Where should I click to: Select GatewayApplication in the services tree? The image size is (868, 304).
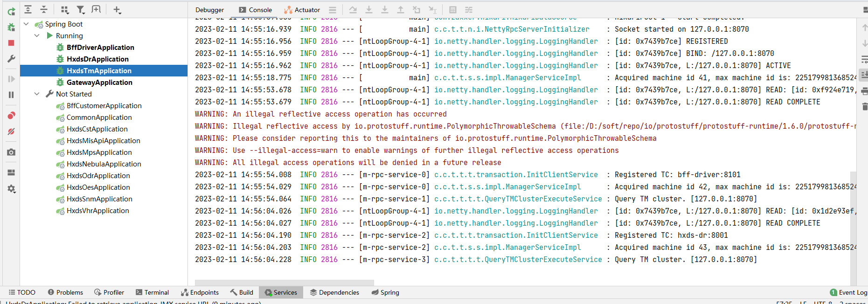point(99,83)
